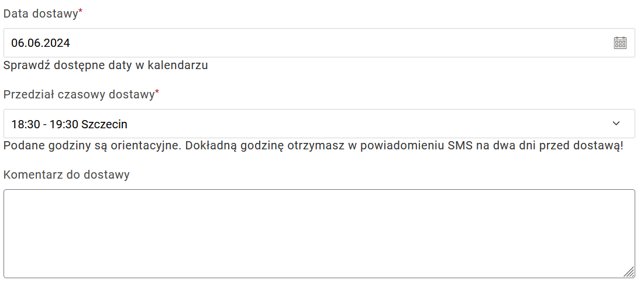Click the red asterisk beside Data dostawy
Image resolution: width=644 pixels, height=287 pixels.
(81, 12)
